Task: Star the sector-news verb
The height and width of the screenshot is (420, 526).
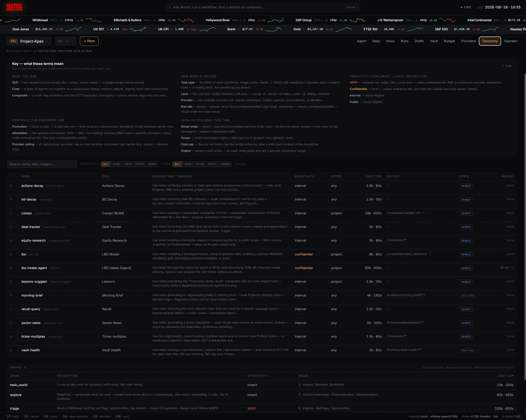Action: point(11,323)
